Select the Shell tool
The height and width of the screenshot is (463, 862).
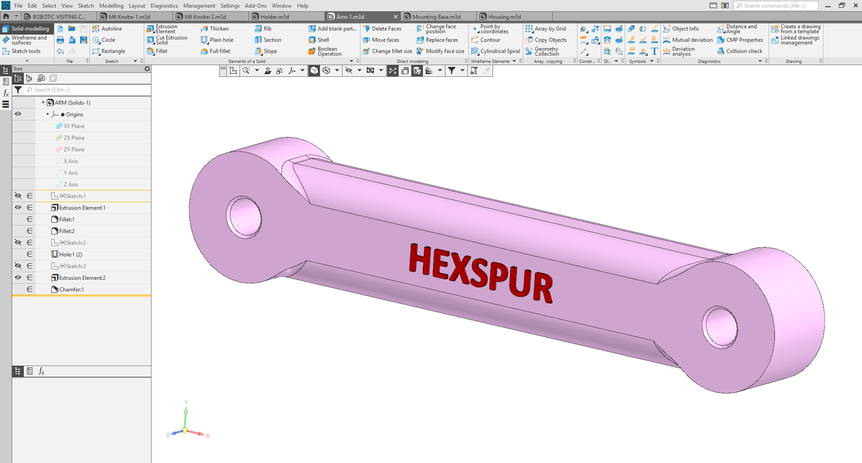[x=318, y=40]
